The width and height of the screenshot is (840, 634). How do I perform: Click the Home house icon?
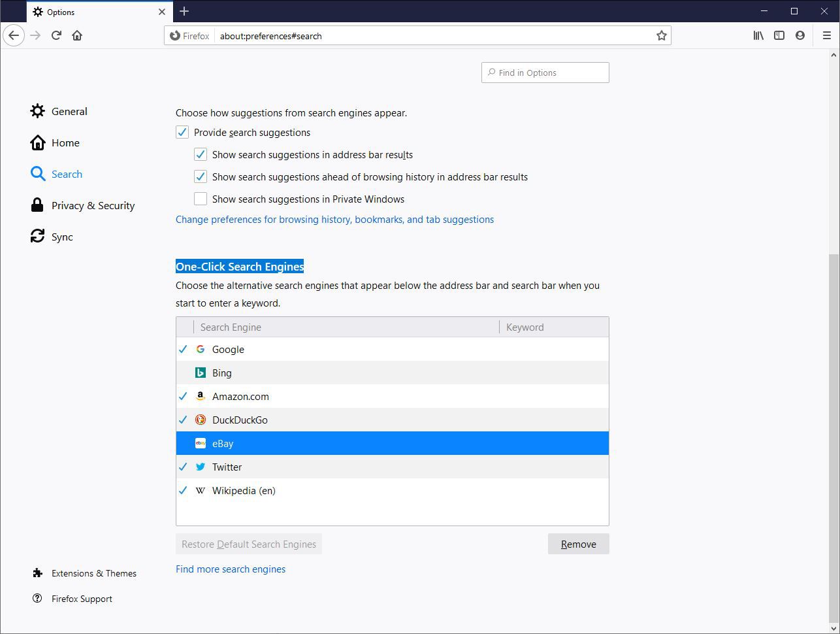pos(38,142)
